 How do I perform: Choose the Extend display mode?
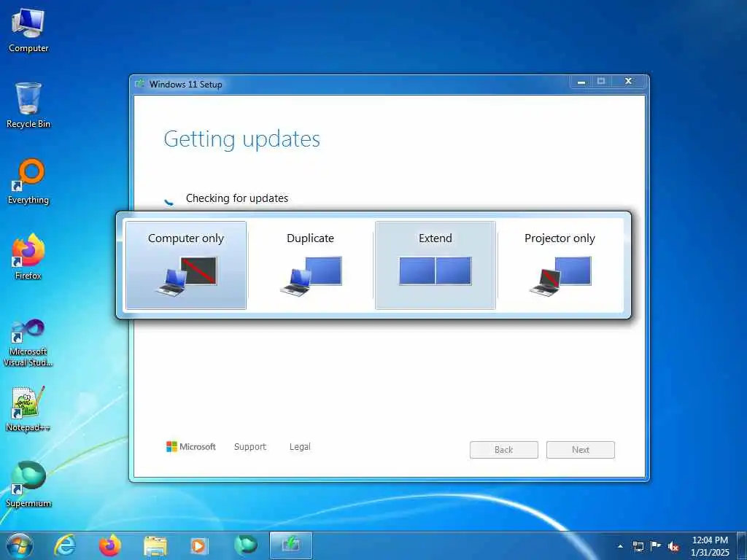[436, 265]
